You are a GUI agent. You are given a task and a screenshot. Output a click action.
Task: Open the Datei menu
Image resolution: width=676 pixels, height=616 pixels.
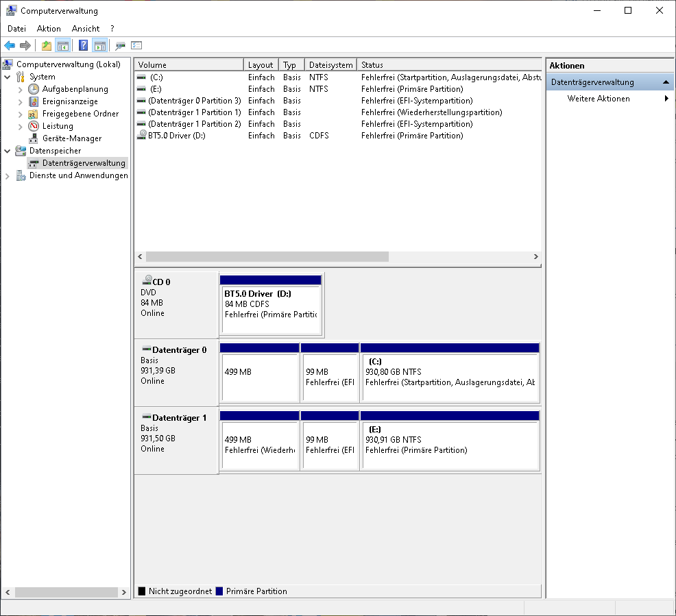(x=17, y=28)
